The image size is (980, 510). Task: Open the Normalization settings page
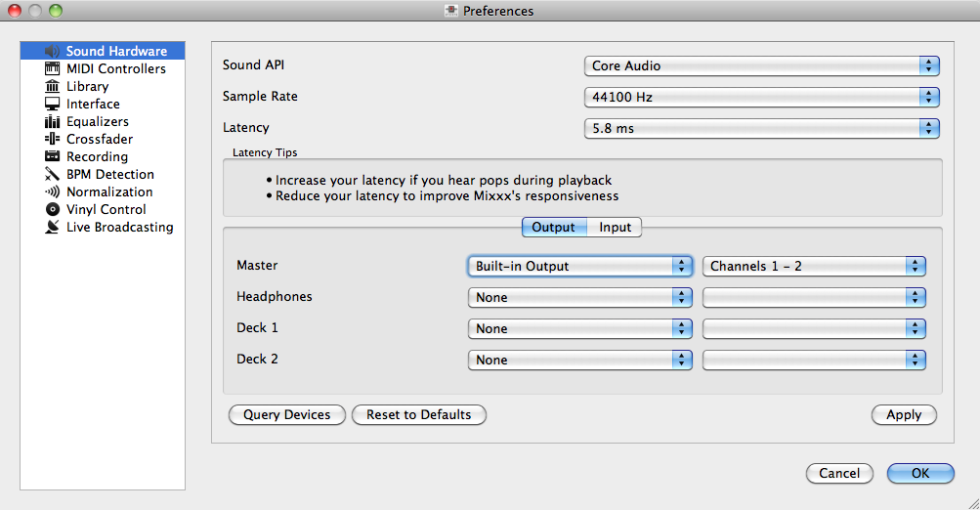(x=108, y=192)
